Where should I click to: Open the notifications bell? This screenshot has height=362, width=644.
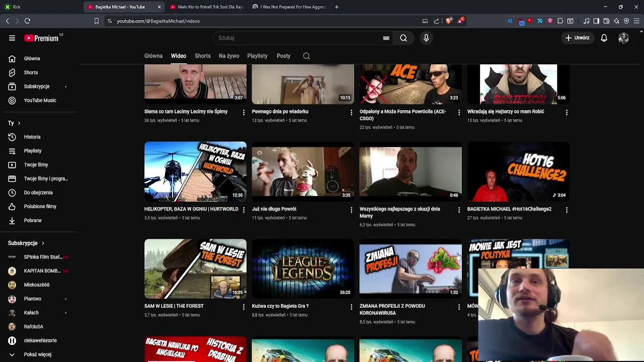click(604, 38)
